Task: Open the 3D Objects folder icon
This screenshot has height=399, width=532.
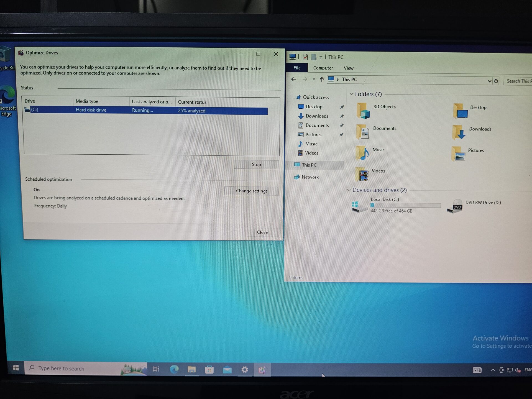Action: (363, 111)
